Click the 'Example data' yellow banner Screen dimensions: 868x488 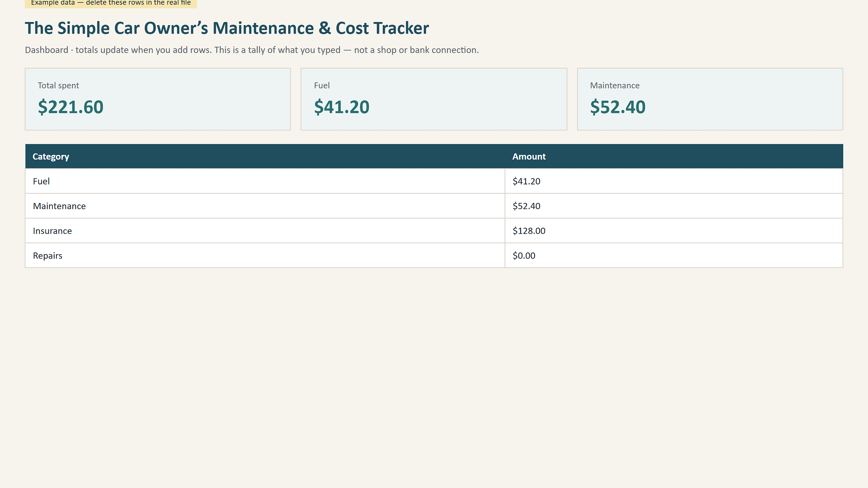tap(111, 3)
